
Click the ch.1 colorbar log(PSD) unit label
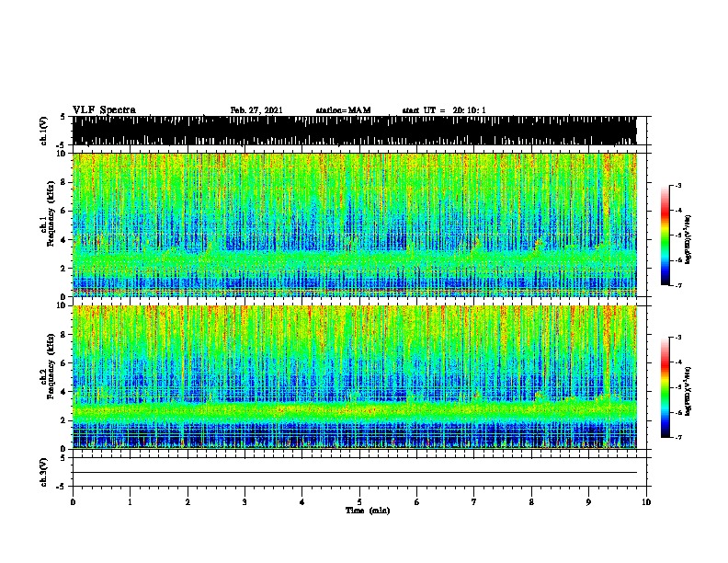coord(688,240)
